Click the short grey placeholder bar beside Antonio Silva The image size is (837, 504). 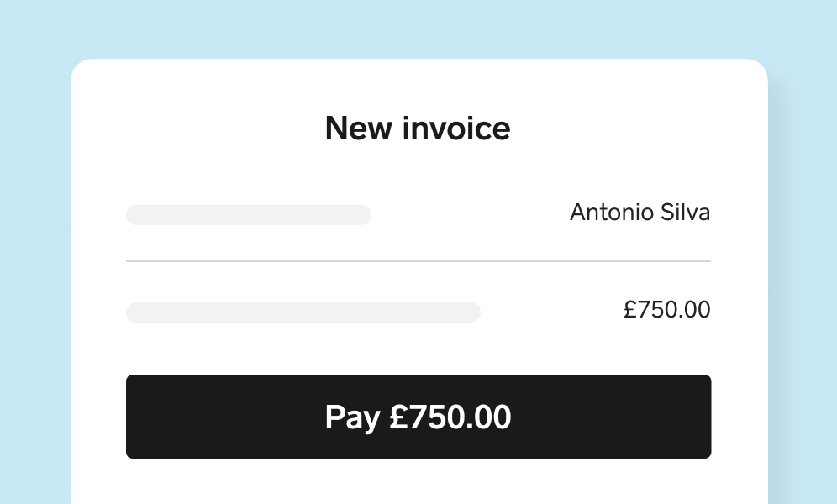coord(249,215)
